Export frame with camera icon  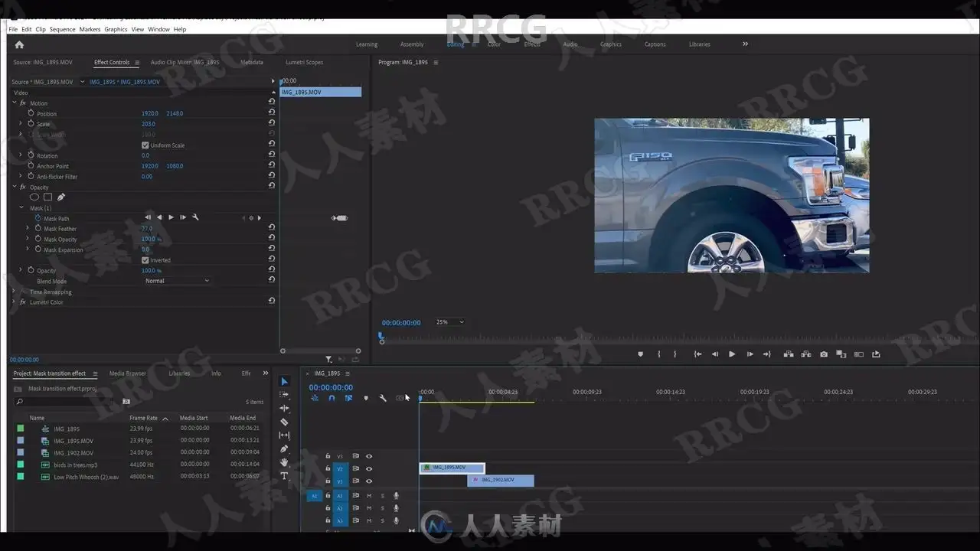pos(824,354)
